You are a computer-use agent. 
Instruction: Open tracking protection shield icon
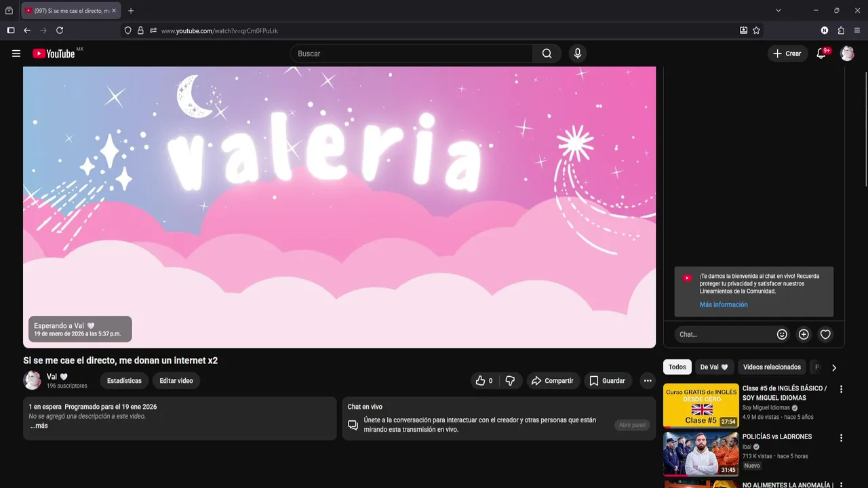127,30
